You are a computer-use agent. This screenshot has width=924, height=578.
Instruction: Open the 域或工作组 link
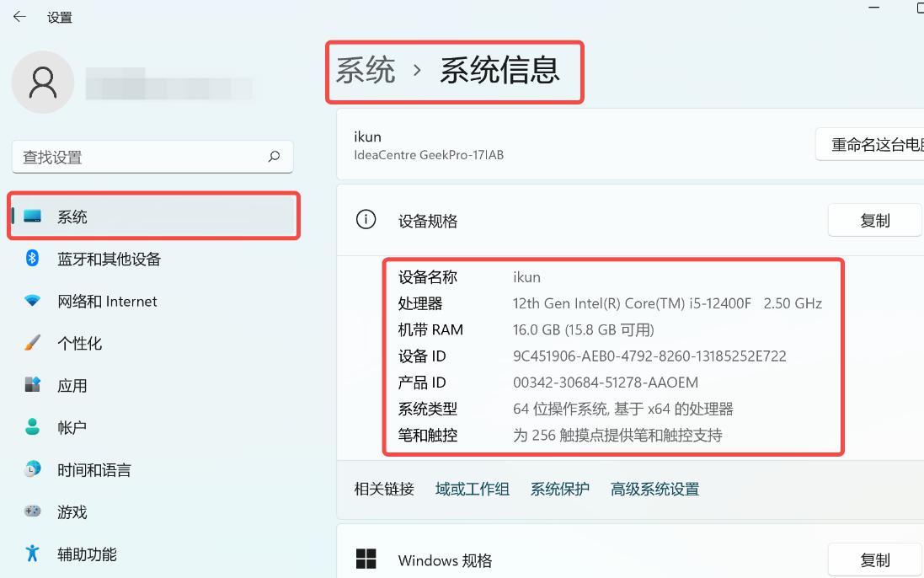(x=473, y=489)
